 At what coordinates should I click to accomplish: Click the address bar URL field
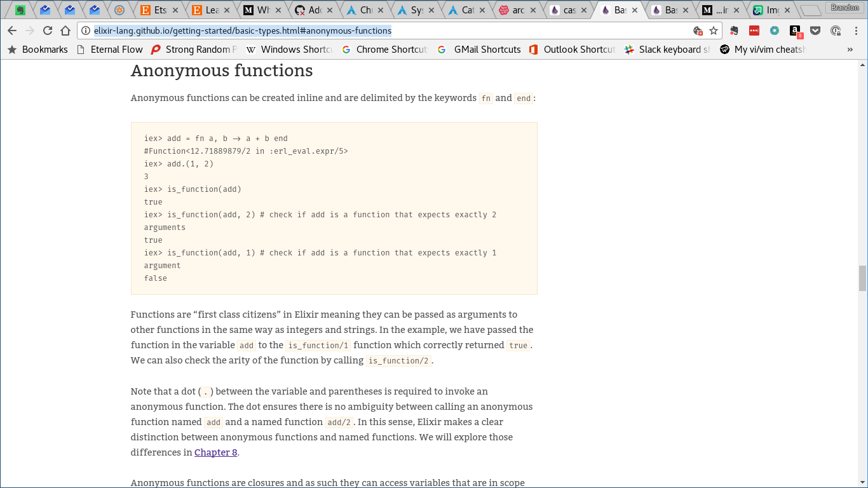point(391,30)
